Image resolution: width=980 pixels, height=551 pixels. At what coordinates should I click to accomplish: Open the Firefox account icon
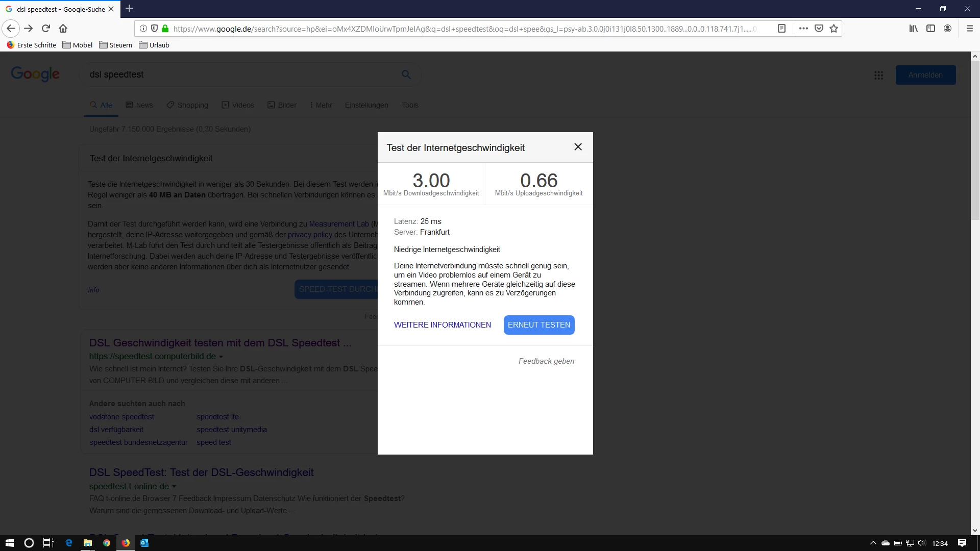tap(947, 29)
